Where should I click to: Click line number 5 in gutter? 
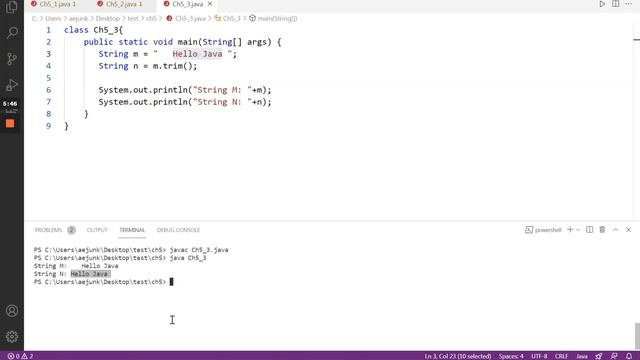48,78
